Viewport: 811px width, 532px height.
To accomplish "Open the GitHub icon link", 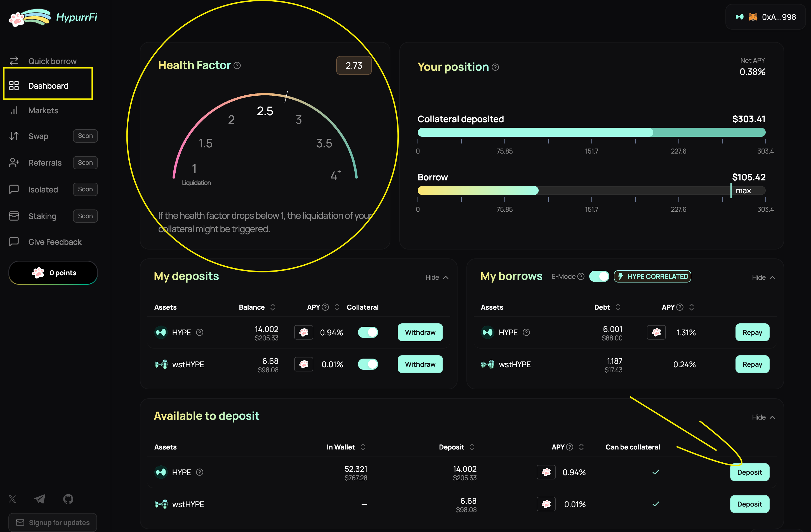I will [x=68, y=499].
